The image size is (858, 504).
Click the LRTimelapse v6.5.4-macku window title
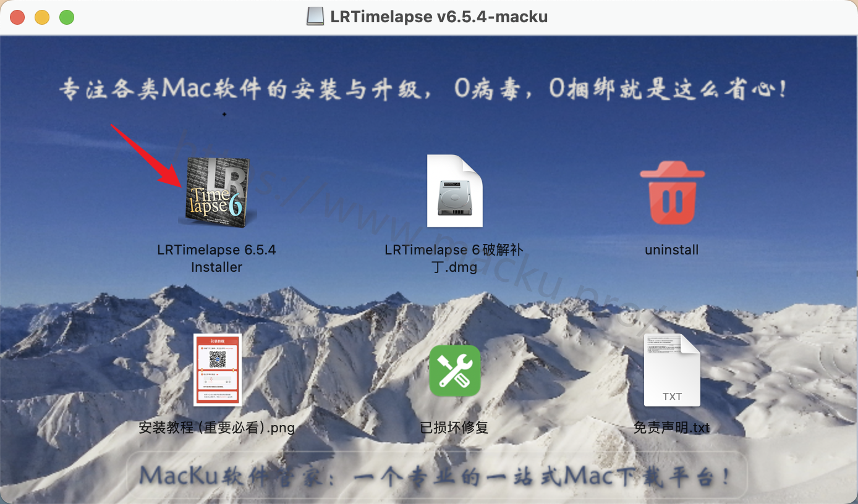439,17
